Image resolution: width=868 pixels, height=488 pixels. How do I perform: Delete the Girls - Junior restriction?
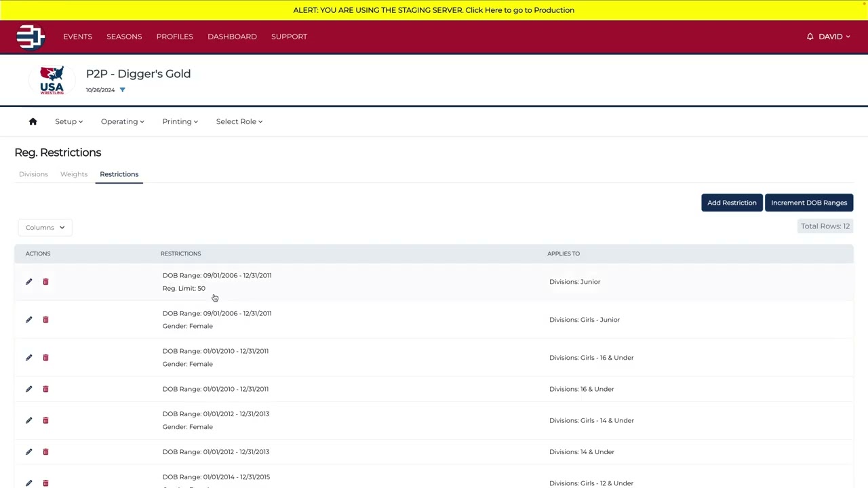point(45,319)
